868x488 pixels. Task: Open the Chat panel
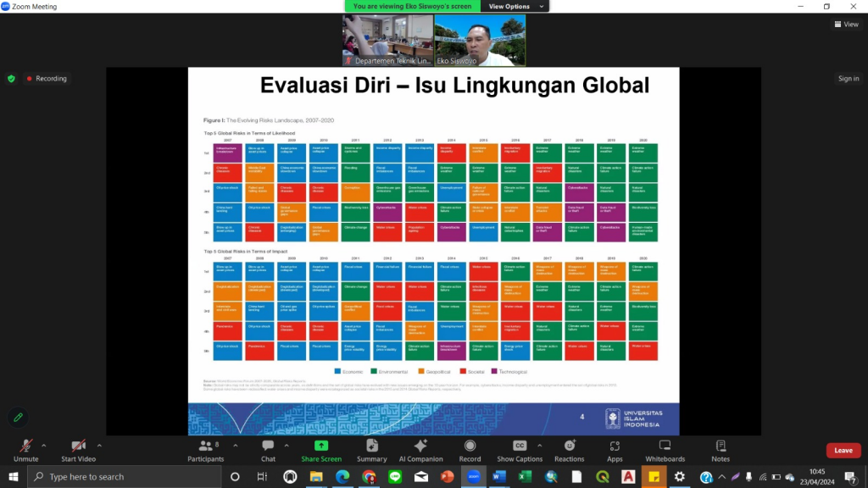point(268,450)
